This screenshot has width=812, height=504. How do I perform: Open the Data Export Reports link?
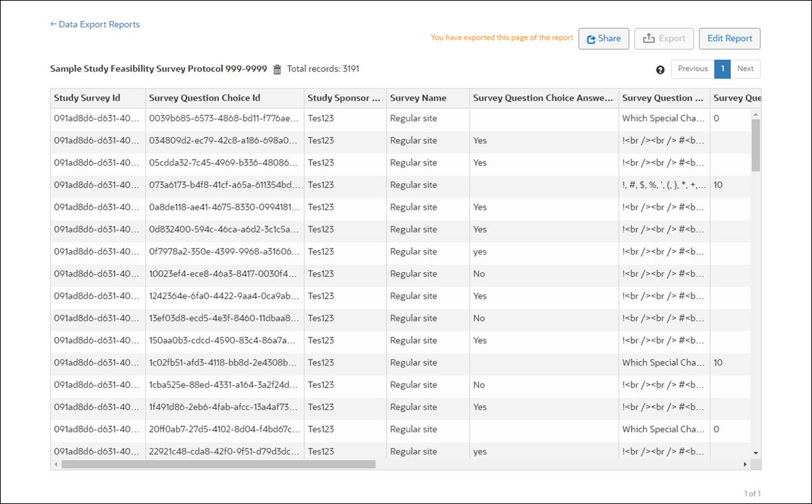(99, 24)
